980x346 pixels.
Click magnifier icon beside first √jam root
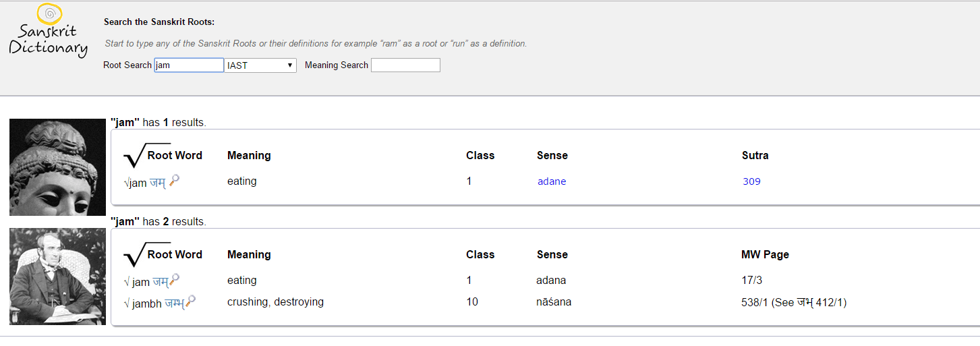coord(174,180)
